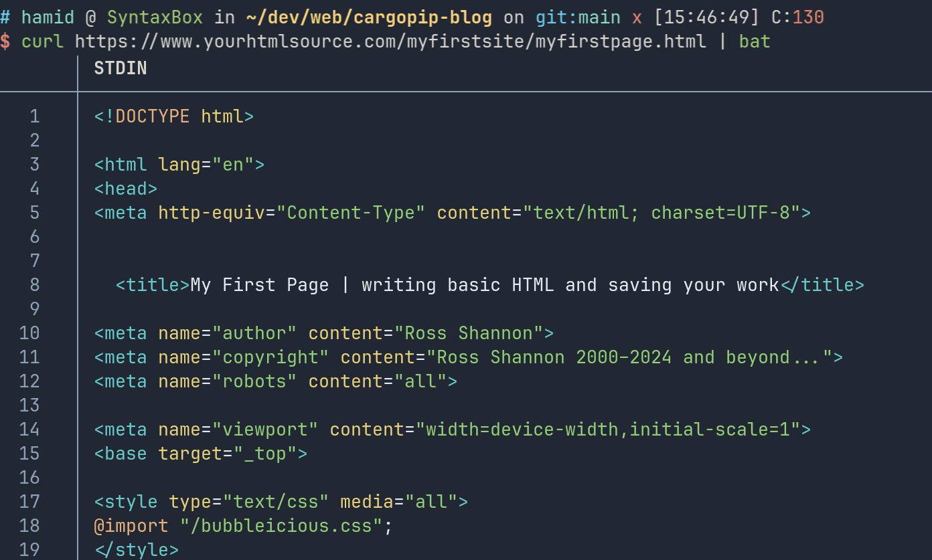Click the 'bat' command after the pipe

click(x=755, y=41)
